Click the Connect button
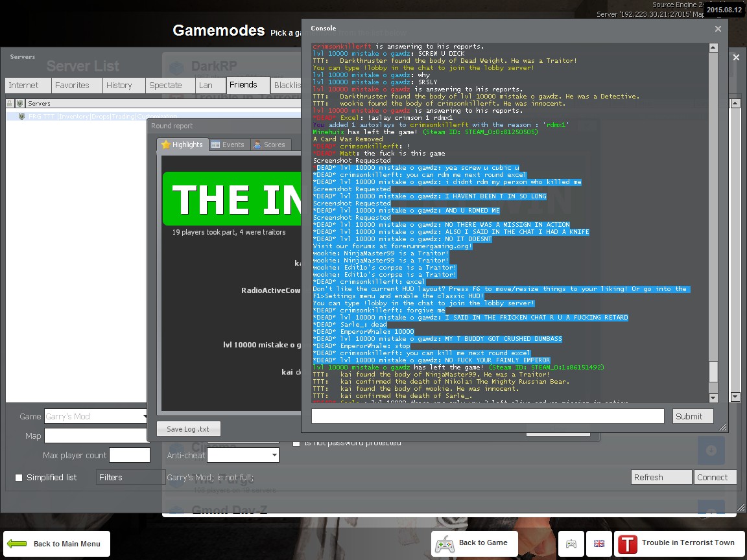The image size is (747, 560). pyautogui.click(x=716, y=477)
